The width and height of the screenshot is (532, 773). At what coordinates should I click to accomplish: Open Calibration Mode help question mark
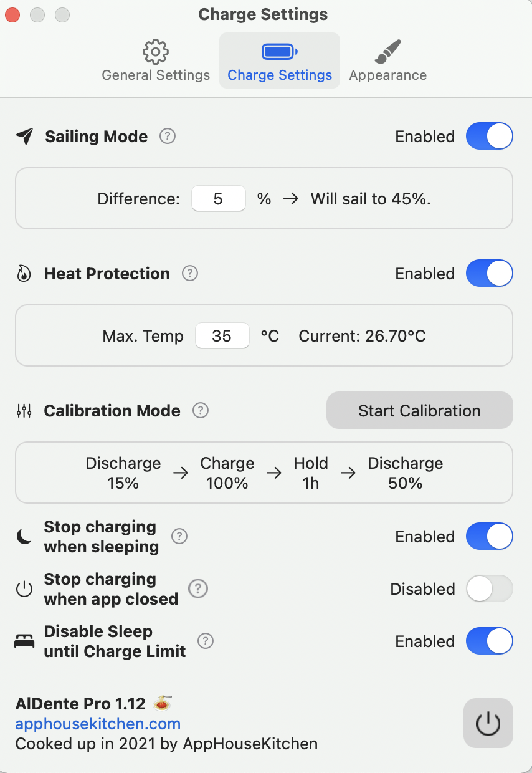pos(200,410)
